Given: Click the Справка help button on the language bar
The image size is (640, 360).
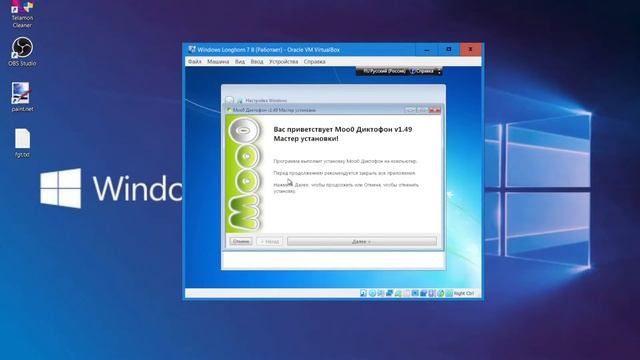Looking at the screenshot, I should coord(422,71).
